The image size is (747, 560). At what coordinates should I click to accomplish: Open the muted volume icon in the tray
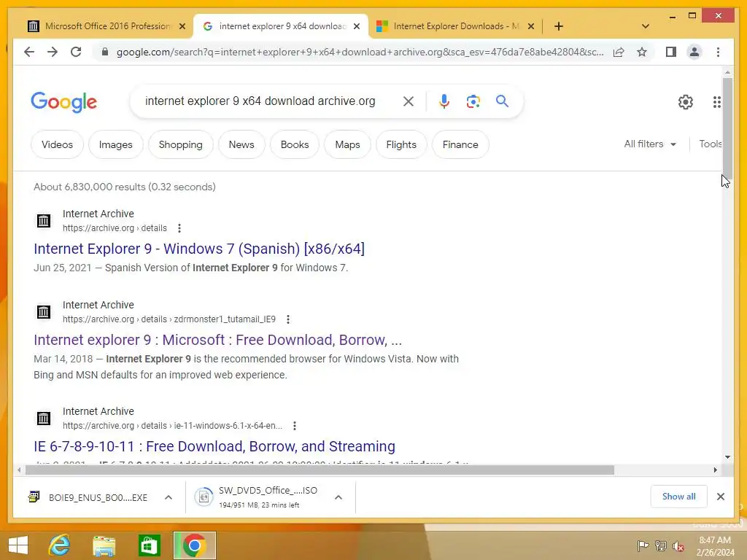coord(678,546)
